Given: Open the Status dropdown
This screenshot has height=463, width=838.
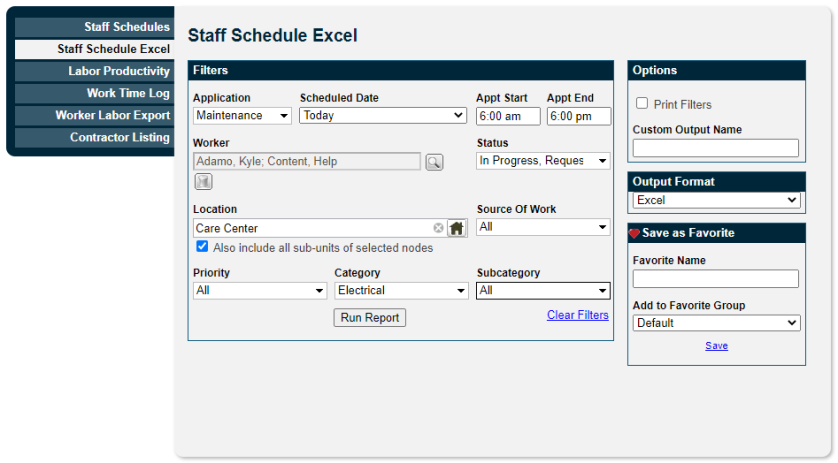Looking at the screenshot, I should pyautogui.click(x=543, y=161).
